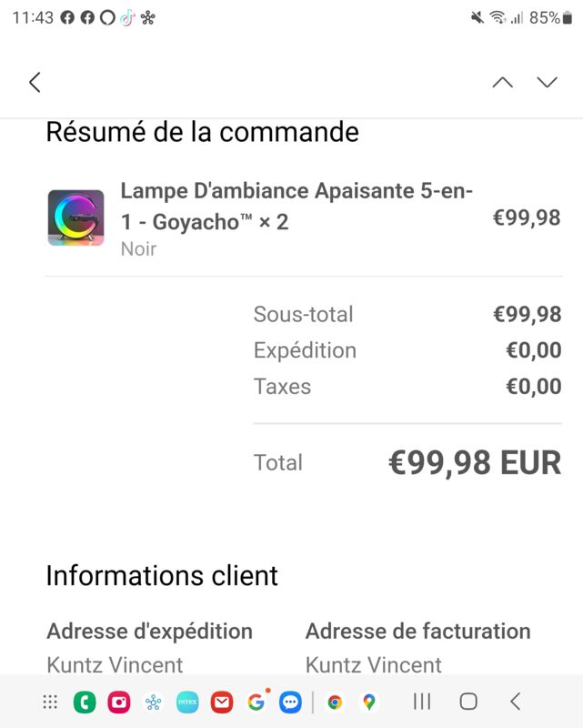The height and width of the screenshot is (728, 583).
Task: Open the app drawer grid icon
Action: click(50, 702)
